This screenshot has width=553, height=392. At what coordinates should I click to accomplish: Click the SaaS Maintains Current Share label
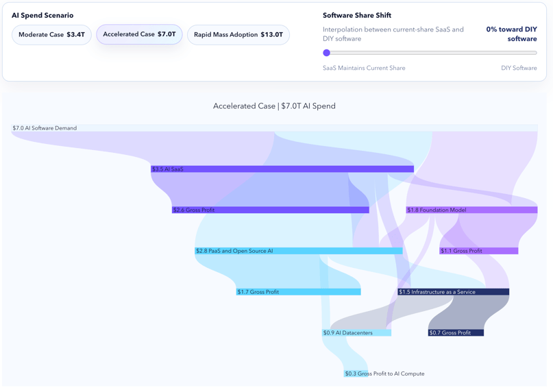tap(364, 69)
